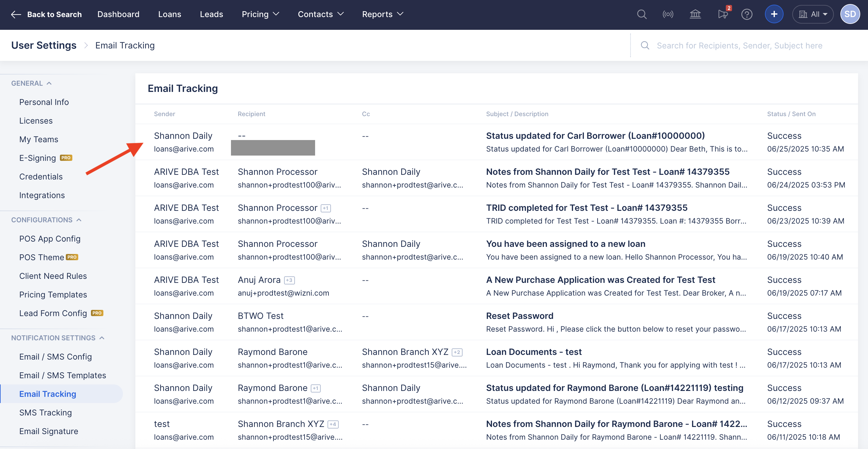Click the recipients search input field

tap(739, 46)
